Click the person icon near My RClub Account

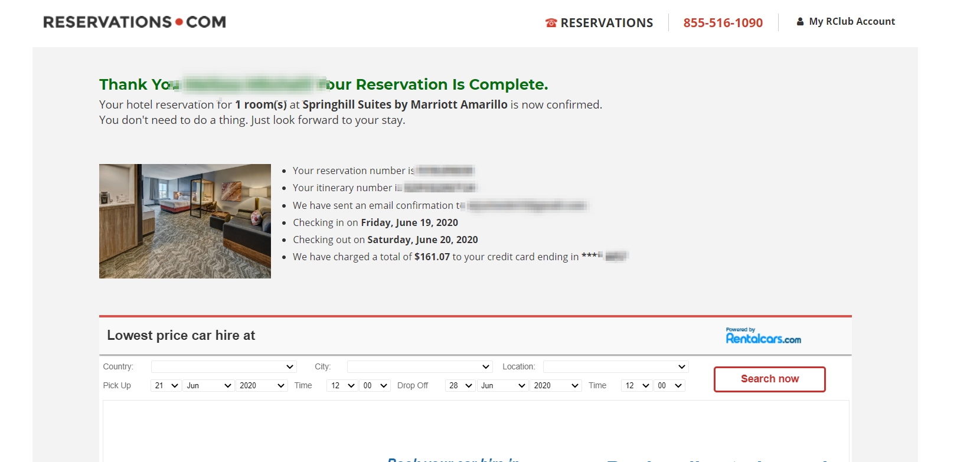(800, 21)
